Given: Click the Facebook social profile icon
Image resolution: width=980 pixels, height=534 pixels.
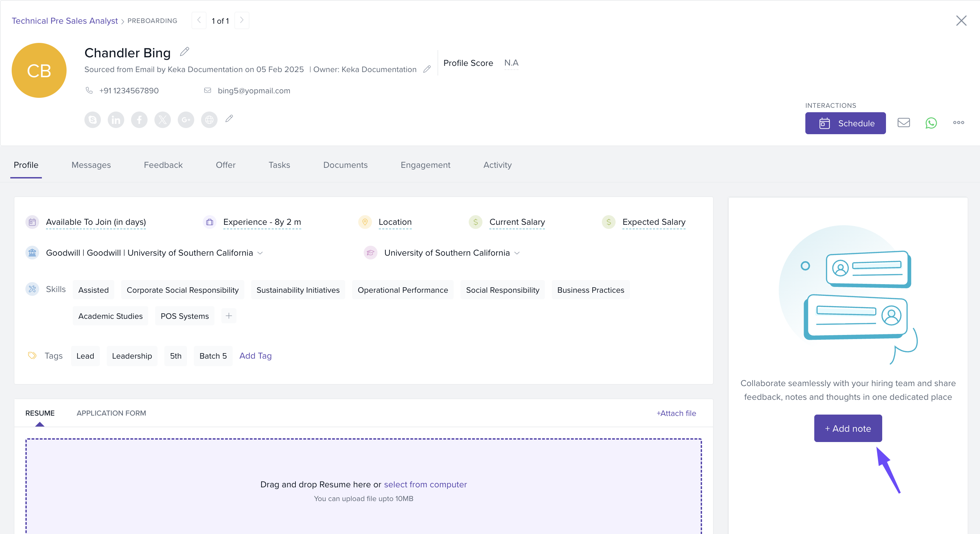Looking at the screenshot, I should pos(139,120).
